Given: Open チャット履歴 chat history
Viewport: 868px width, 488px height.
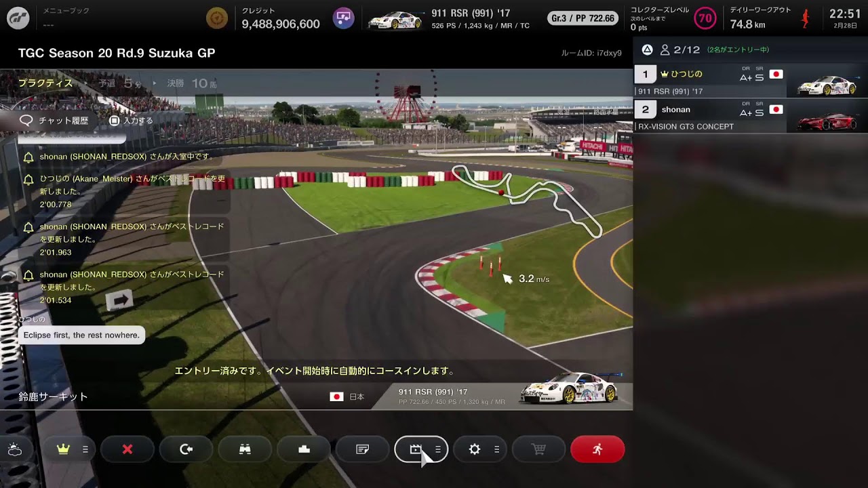Looking at the screenshot, I should click(54, 121).
